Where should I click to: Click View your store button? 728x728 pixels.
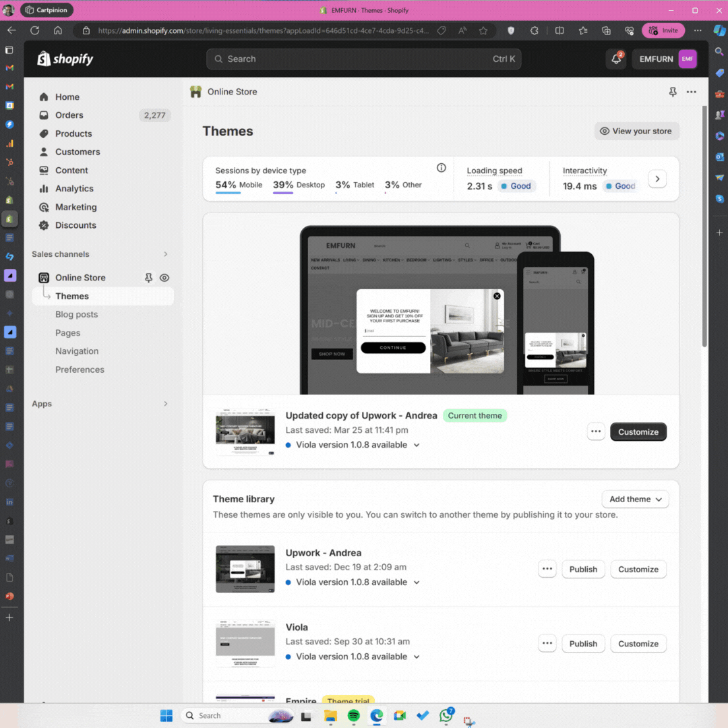(x=636, y=131)
